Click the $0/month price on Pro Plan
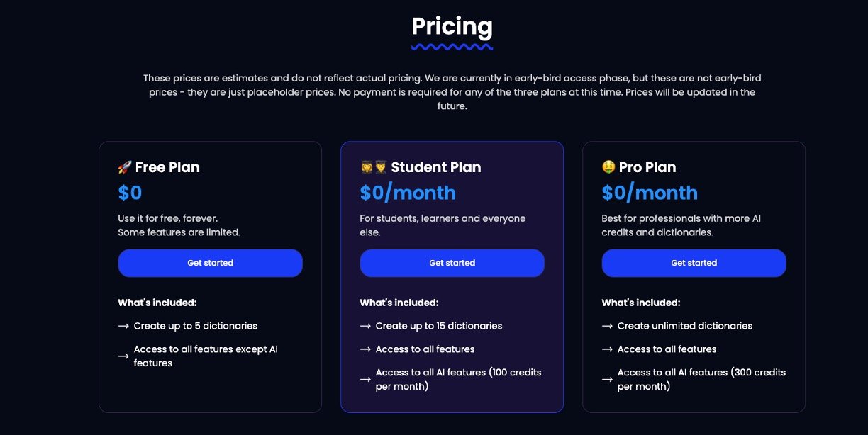The image size is (868, 435). [650, 193]
